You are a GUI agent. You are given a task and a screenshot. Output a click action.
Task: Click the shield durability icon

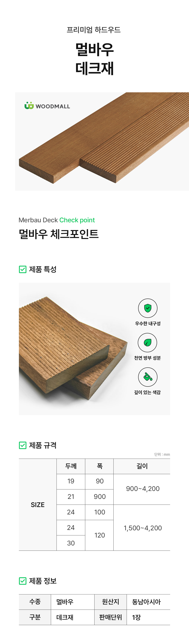pyautogui.click(x=148, y=308)
